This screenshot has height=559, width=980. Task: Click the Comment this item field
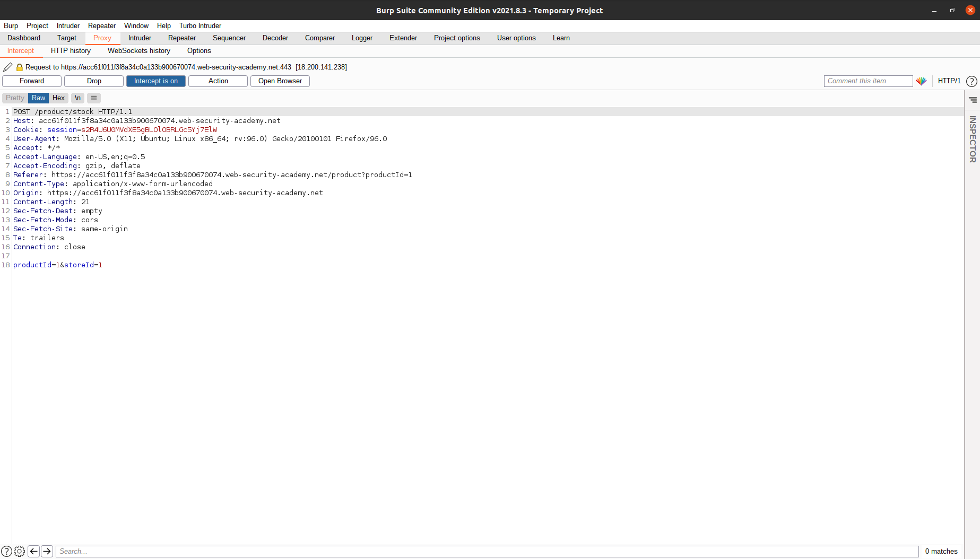[868, 81]
